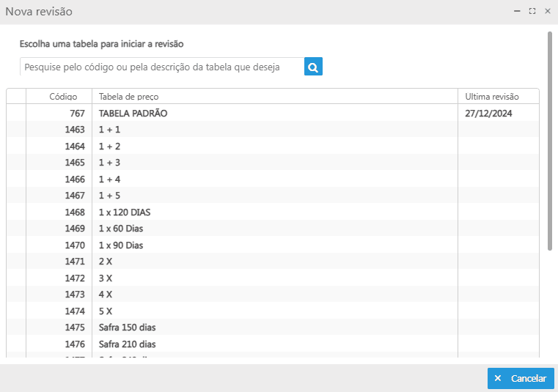Minimize the Nova revisão window
This screenshot has width=558, height=392.
(x=517, y=12)
